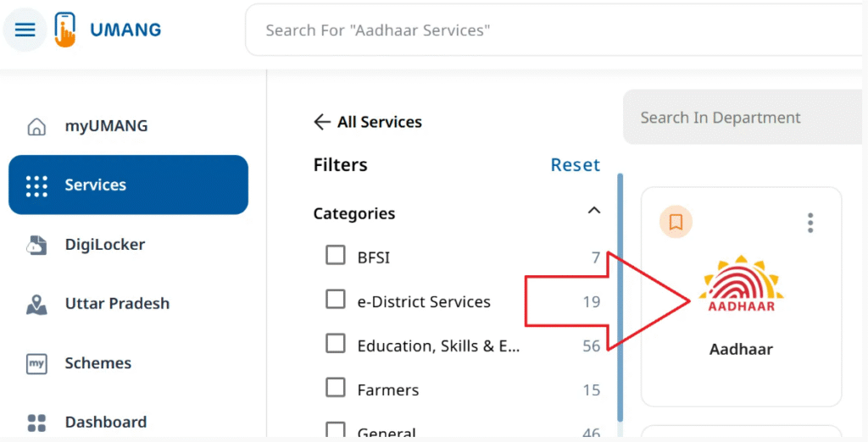Image resolution: width=868 pixels, height=442 pixels.
Task: Reset the applied filters
Action: tap(575, 165)
